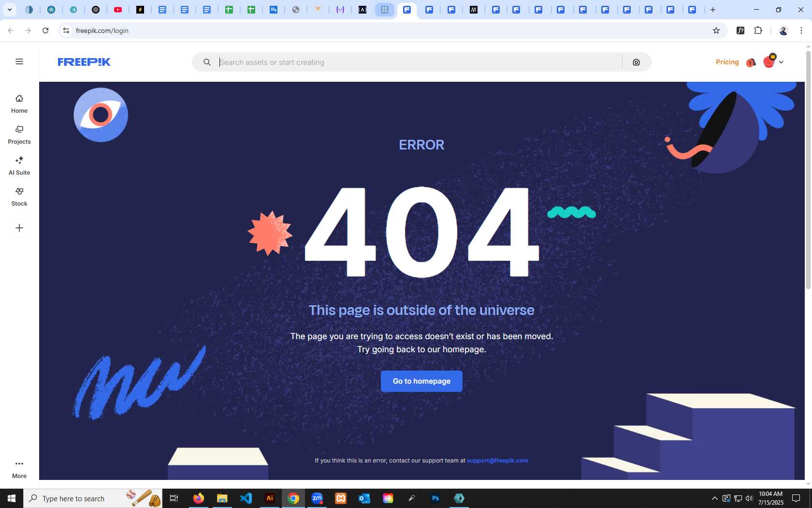Open Zoom from the taskbar
Image resolution: width=812 pixels, height=508 pixels.
click(x=317, y=498)
